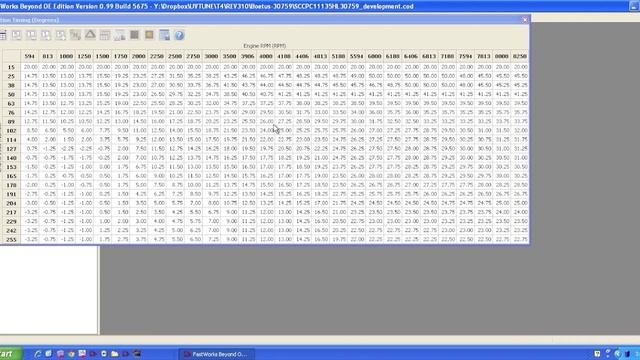Click the yellow square toolbar icon
The width and height of the screenshot is (640, 360).
point(149,35)
